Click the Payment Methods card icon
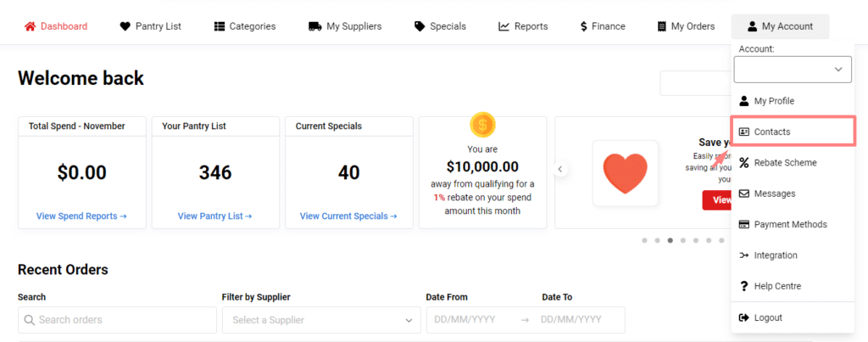Image resolution: width=868 pixels, height=342 pixels. tap(744, 225)
